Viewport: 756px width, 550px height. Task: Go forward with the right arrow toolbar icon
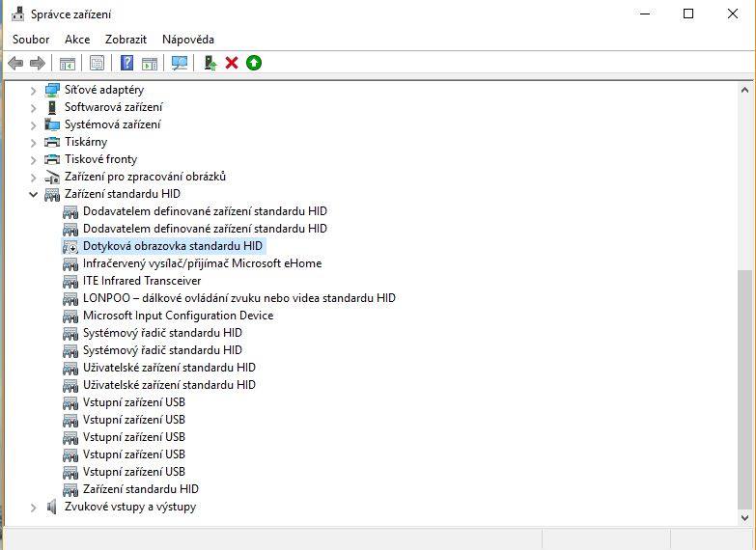tap(37, 63)
